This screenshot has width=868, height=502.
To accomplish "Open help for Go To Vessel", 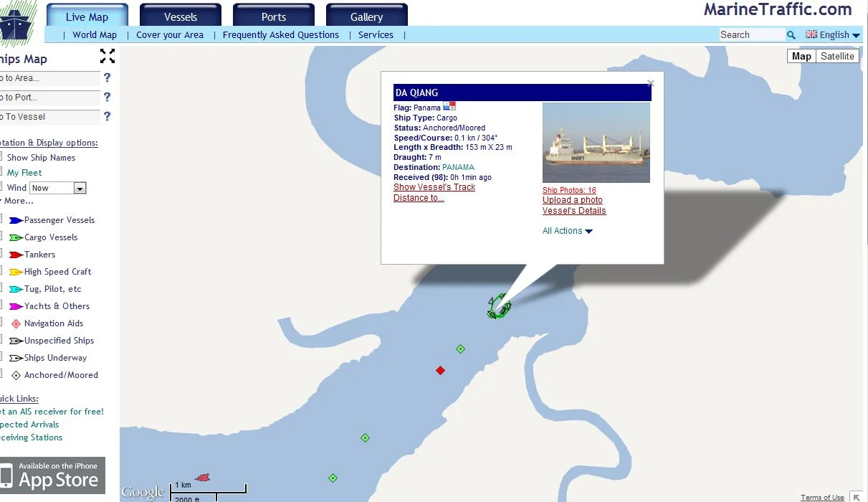I will tap(108, 116).
